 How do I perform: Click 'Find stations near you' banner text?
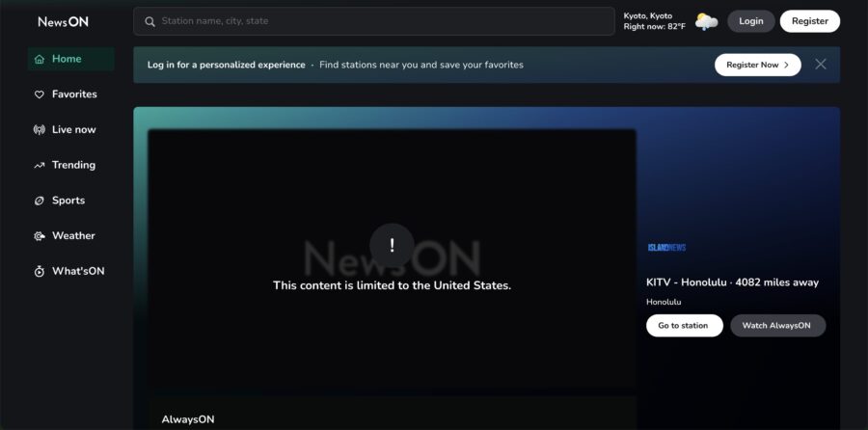pos(420,65)
